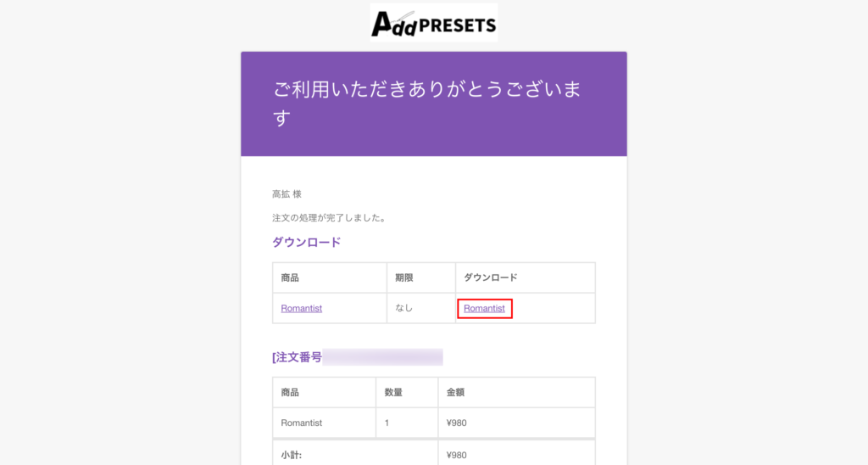Click the ¥980 subtotal value
868x465 pixels.
pyautogui.click(x=456, y=455)
